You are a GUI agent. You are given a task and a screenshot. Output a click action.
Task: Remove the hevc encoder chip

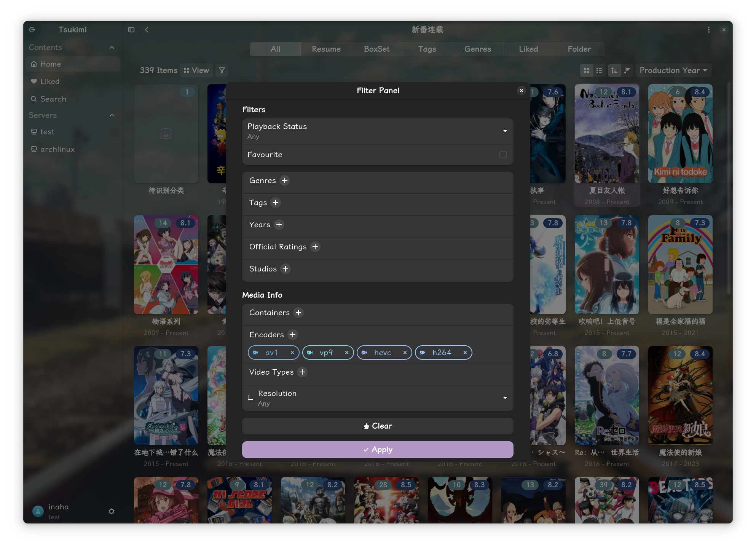pos(405,353)
